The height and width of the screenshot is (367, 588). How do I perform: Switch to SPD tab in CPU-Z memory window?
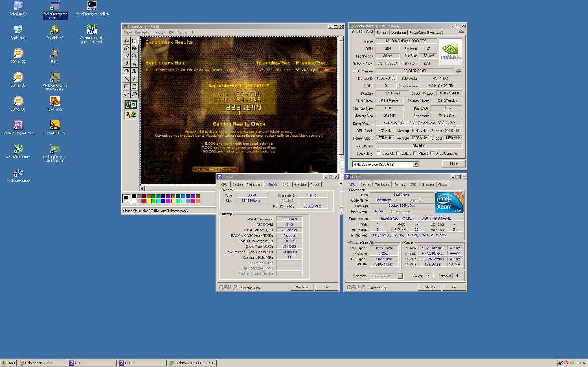(286, 184)
